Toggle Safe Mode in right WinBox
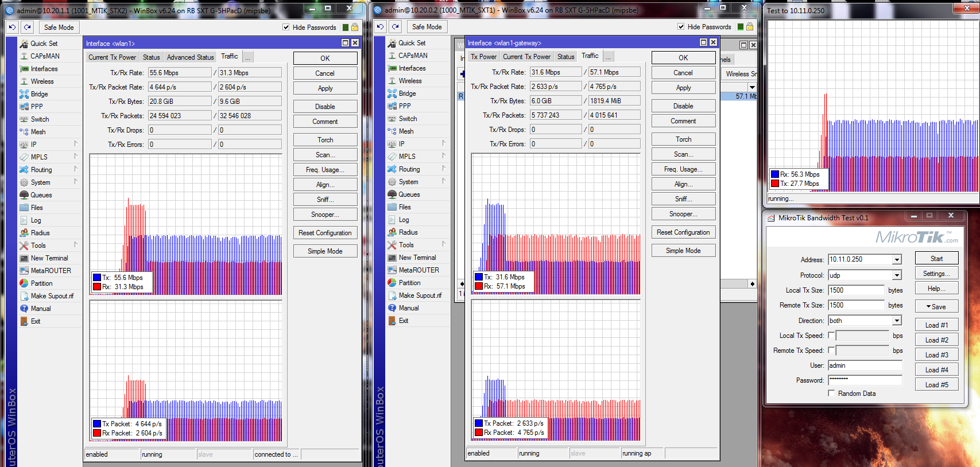This screenshot has width=980, height=467. pyautogui.click(x=427, y=26)
